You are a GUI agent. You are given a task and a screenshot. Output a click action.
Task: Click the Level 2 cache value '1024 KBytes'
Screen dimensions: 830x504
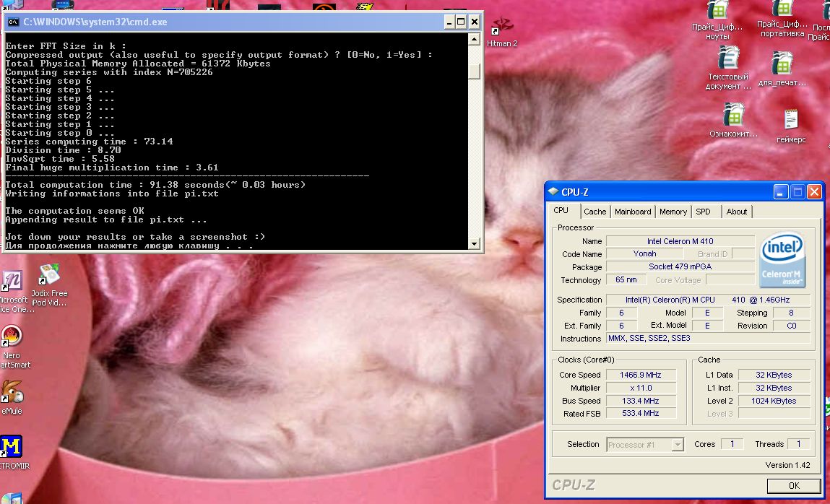[774, 401]
